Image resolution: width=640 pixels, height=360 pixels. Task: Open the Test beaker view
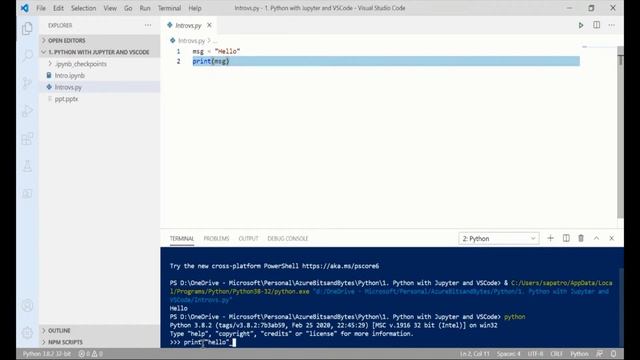click(27, 166)
